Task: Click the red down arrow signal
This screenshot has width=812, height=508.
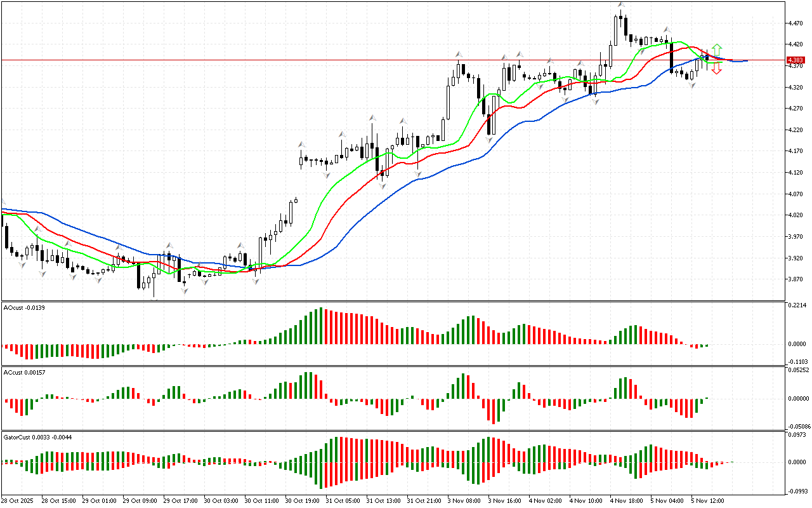Action: coord(716,70)
